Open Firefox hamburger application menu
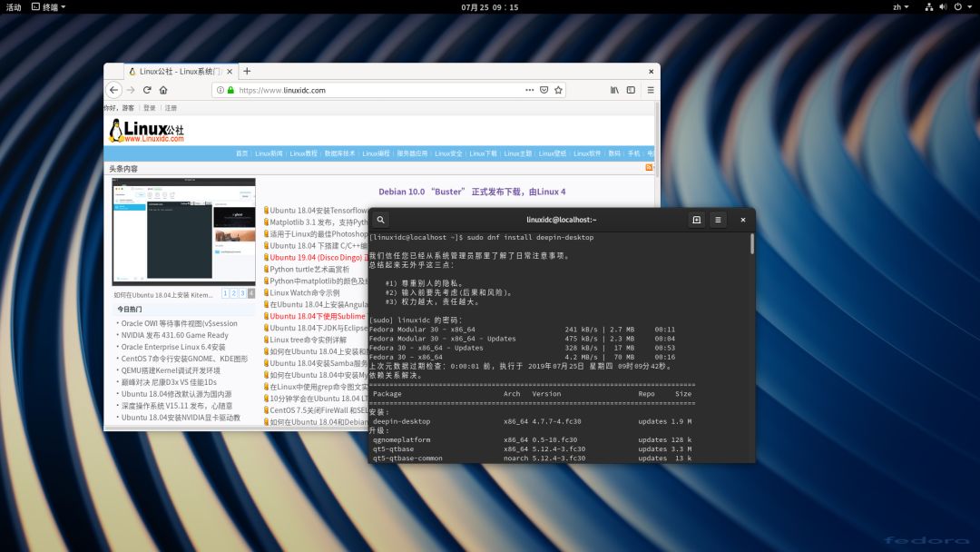 (x=650, y=90)
